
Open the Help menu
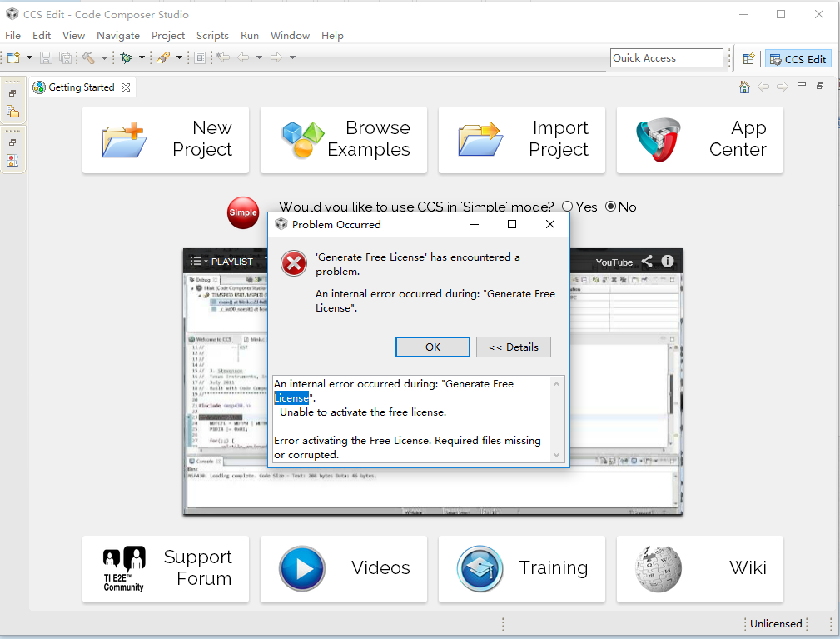click(332, 35)
